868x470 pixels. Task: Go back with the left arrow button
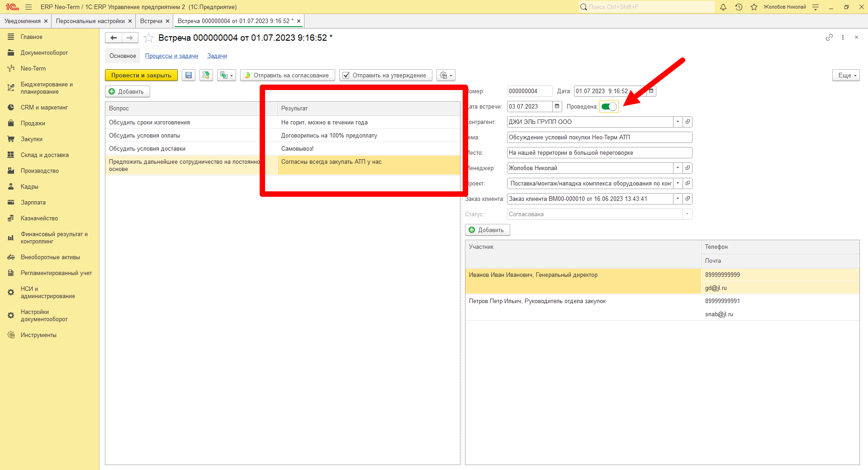click(114, 38)
